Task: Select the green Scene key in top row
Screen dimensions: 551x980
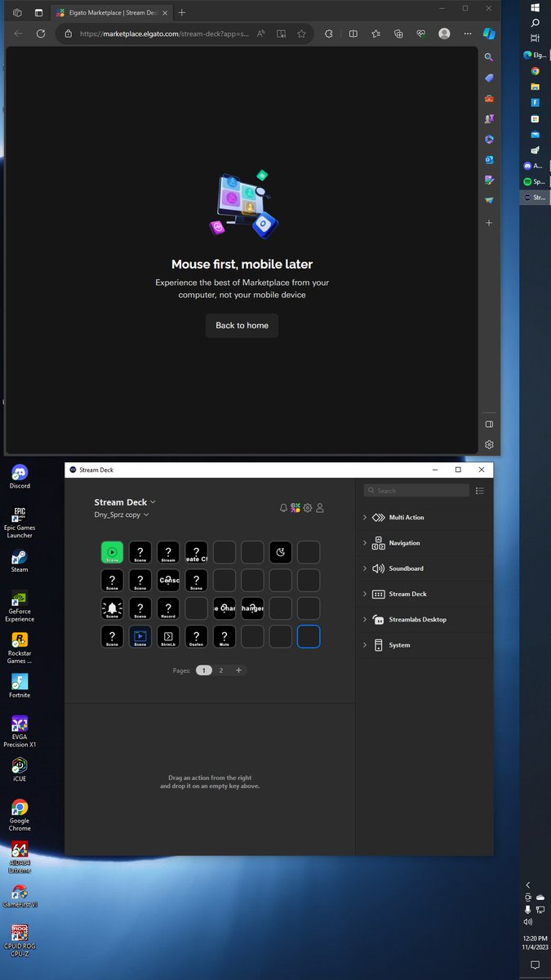Action: [x=113, y=553]
